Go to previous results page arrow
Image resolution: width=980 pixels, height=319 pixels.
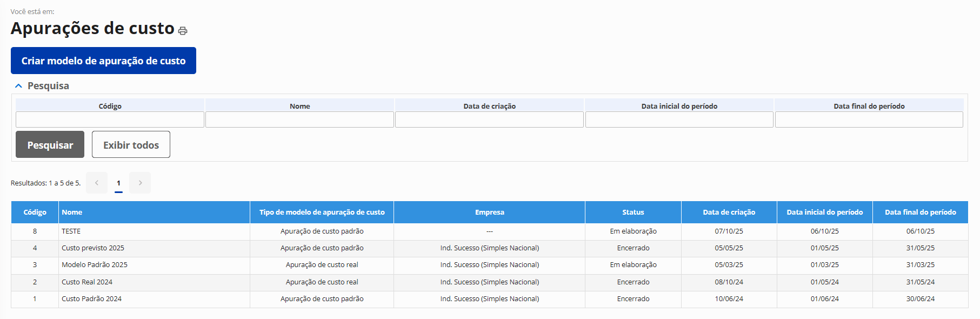[97, 183]
